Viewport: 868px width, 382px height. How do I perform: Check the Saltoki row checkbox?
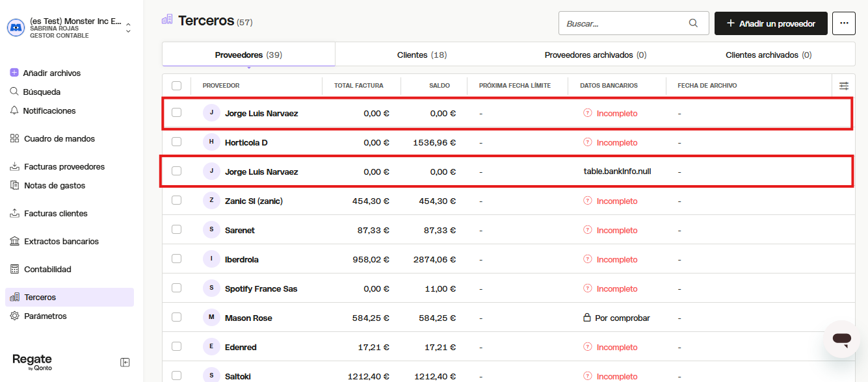coord(176,376)
